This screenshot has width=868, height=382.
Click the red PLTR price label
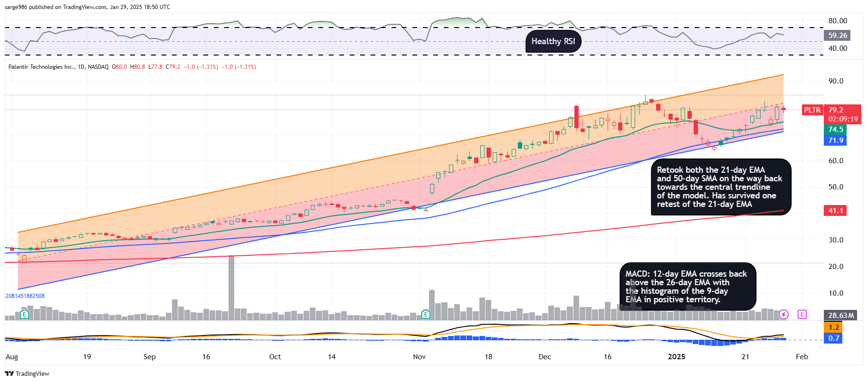point(812,110)
